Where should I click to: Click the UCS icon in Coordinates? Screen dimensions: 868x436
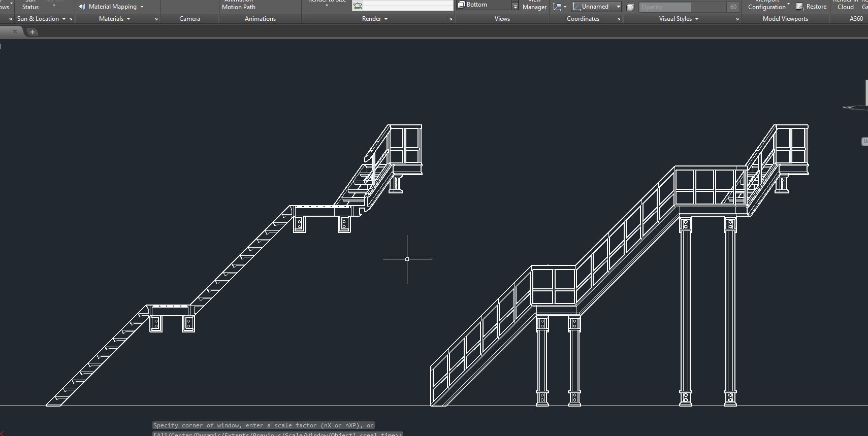[557, 7]
